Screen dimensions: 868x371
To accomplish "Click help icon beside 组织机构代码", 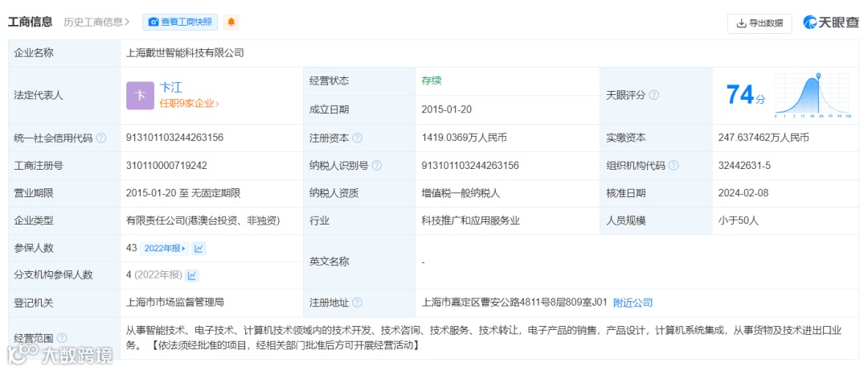I will 674,166.
